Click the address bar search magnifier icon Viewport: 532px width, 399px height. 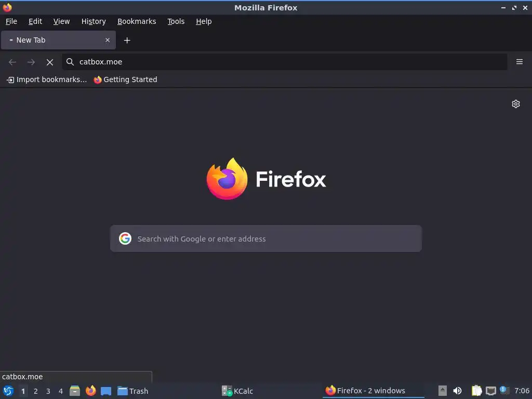(70, 62)
